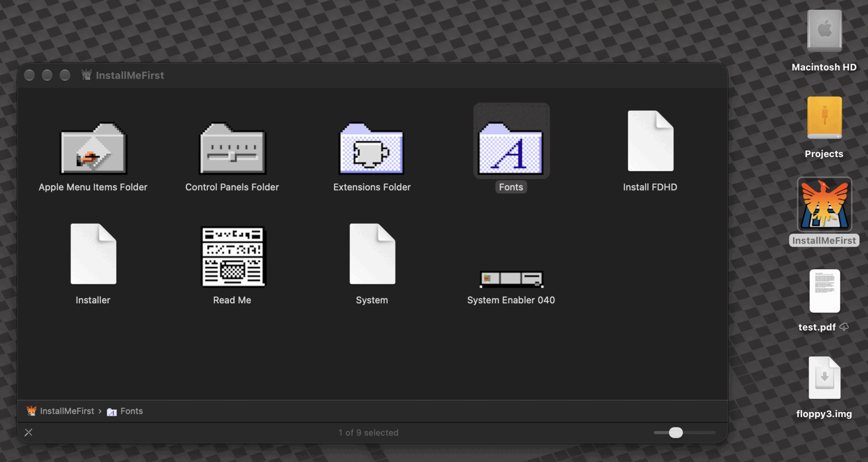The height and width of the screenshot is (462, 868).
Task: Select the Extensions Folder icon
Action: (372, 148)
